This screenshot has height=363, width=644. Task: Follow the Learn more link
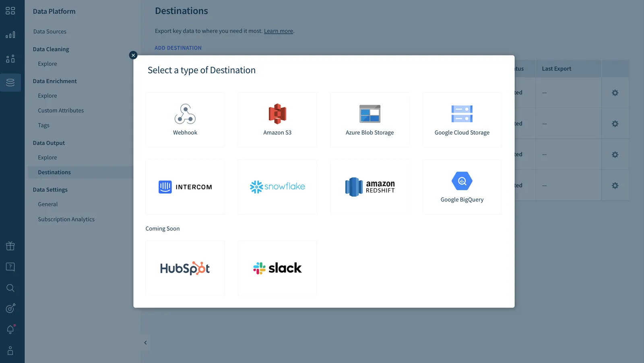(279, 31)
